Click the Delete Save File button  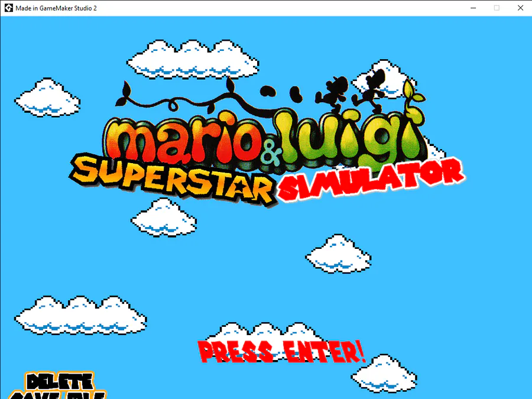[x=57, y=385]
